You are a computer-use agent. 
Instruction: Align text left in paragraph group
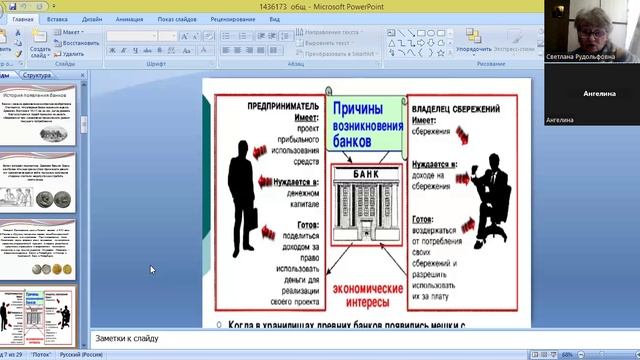pos(226,50)
